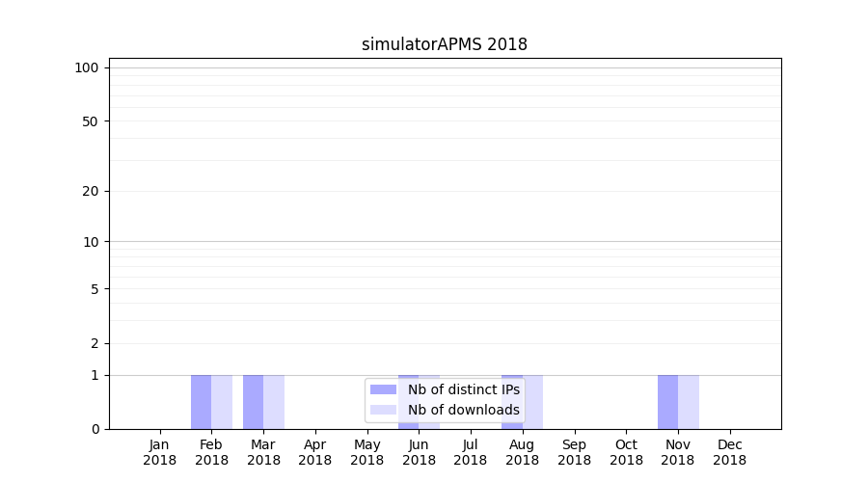The width and height of the screenshot is (868, 482).
Task: Click the February distinct IPs bar
Action: click(x=201, y=402)
